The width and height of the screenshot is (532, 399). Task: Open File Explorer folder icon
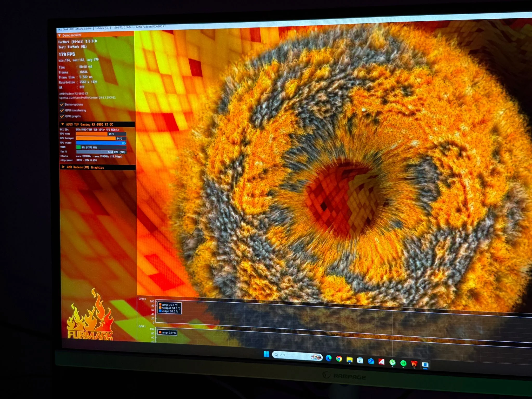[x=349, y=360]
